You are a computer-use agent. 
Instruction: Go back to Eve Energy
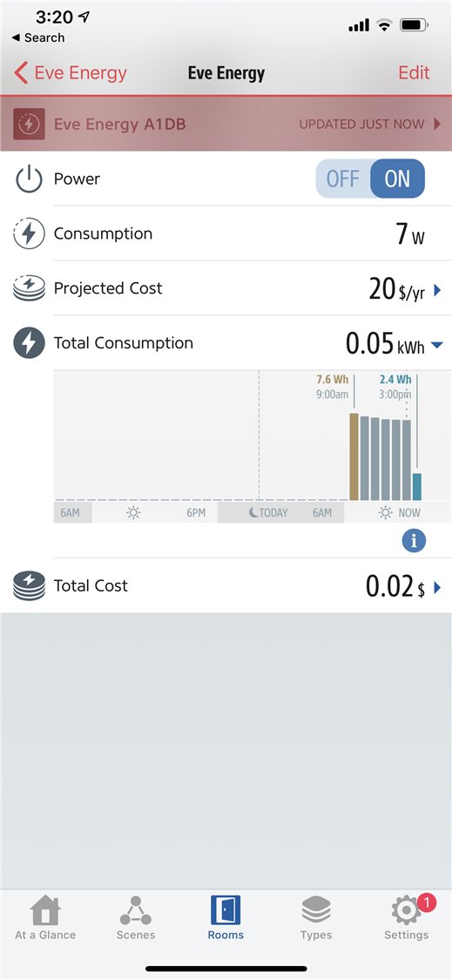pyautogui.click(x=70, y=72)
